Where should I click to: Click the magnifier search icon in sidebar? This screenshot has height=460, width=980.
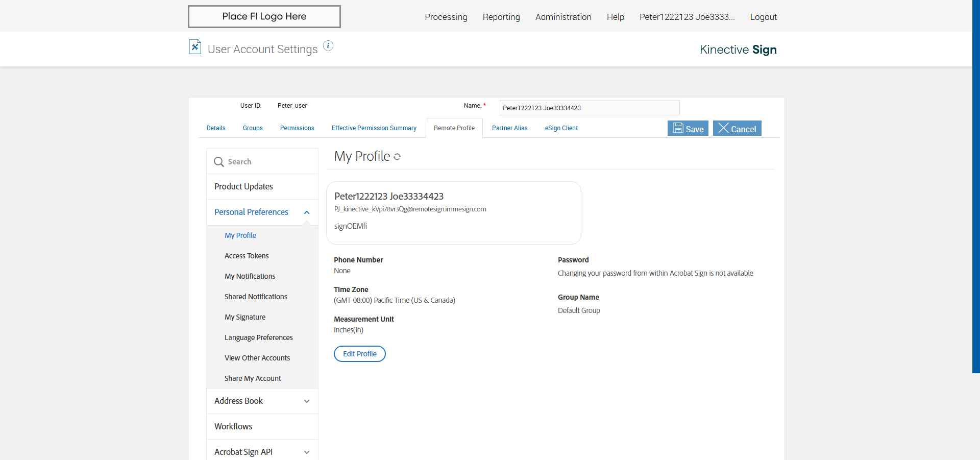coord(219,162)
